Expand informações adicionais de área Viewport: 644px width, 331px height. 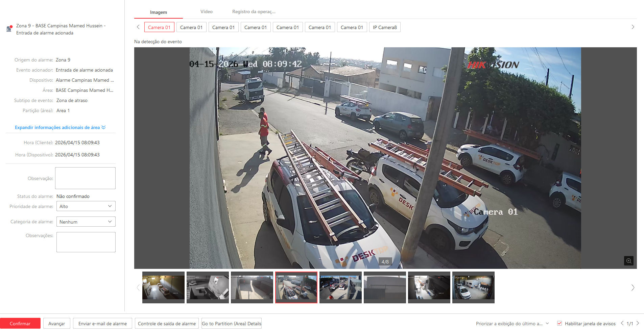point(60,127)
